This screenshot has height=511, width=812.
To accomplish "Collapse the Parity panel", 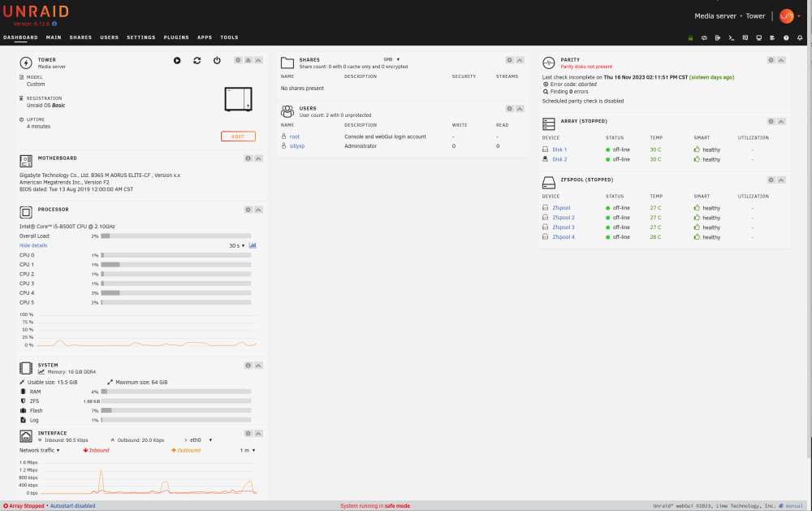I will pyautogui.click(x=781, y=60).
